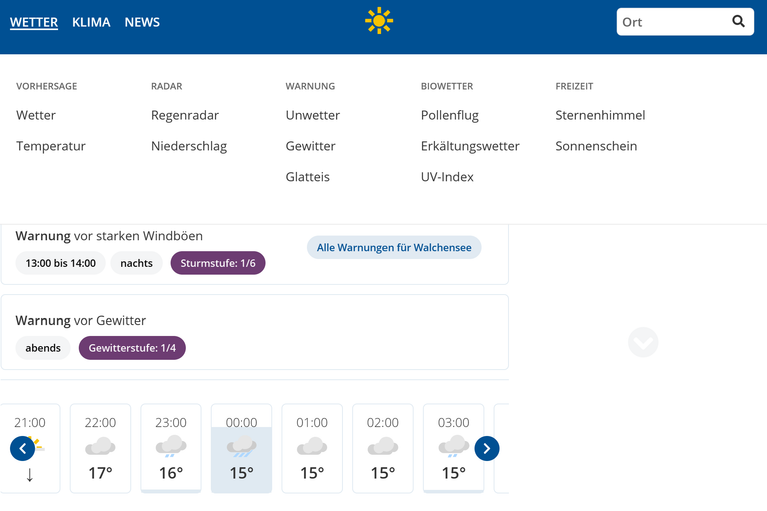The width and height of the screenshot is (767, 511).
Task: Expand section with round down-chevron button
Action: click(x=643, y=342)
